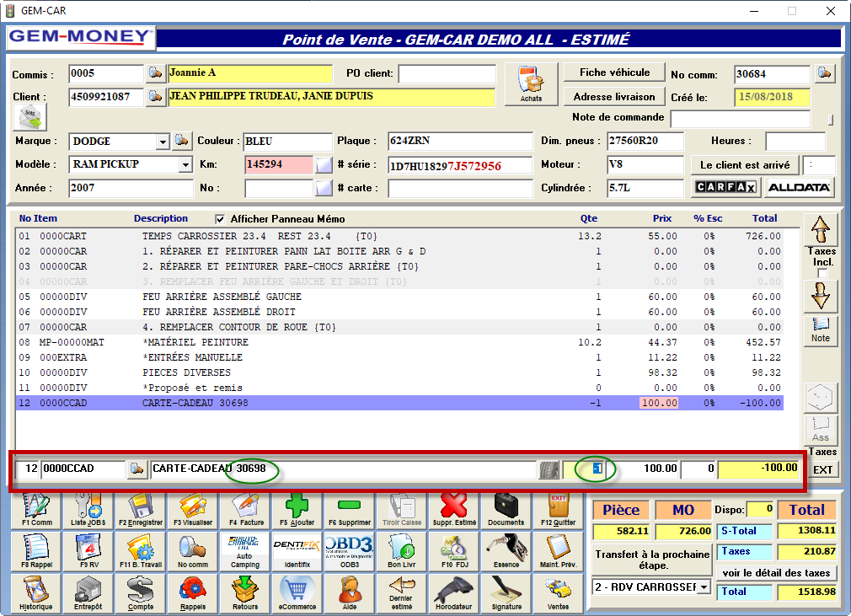Open F1 Comm function
851x616 pixels.
[36, 510]
